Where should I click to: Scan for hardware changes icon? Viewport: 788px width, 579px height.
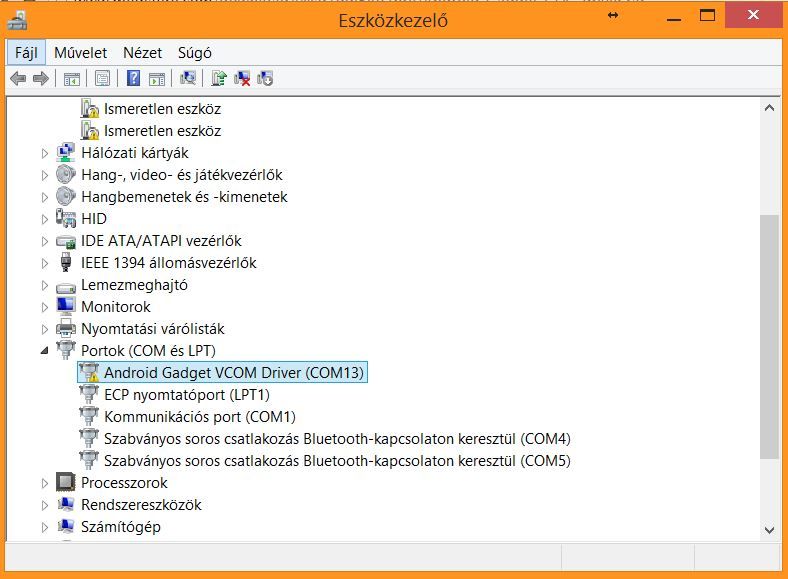click(x=188, y=78)
